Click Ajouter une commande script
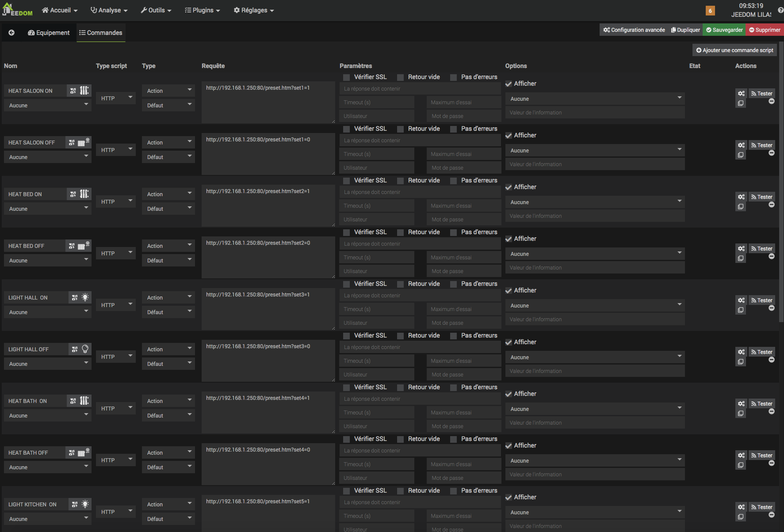Screen dimensions: 784x532 point(734,50)
